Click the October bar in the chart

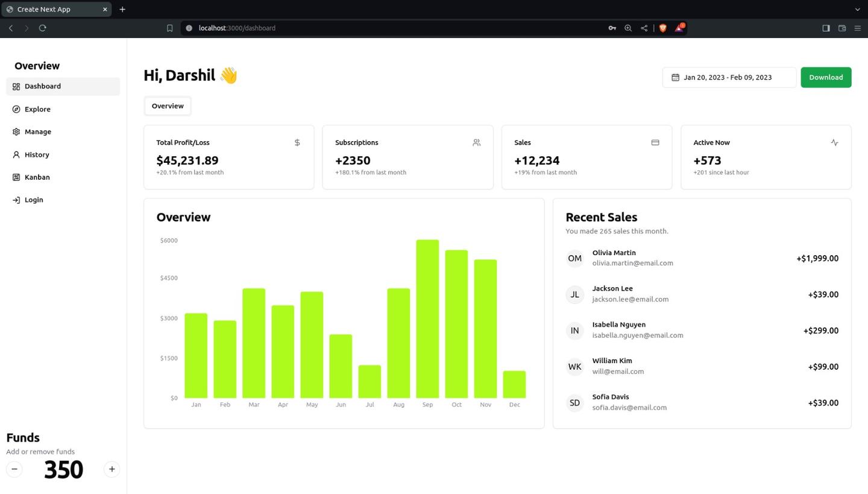(x=456, y=324)
